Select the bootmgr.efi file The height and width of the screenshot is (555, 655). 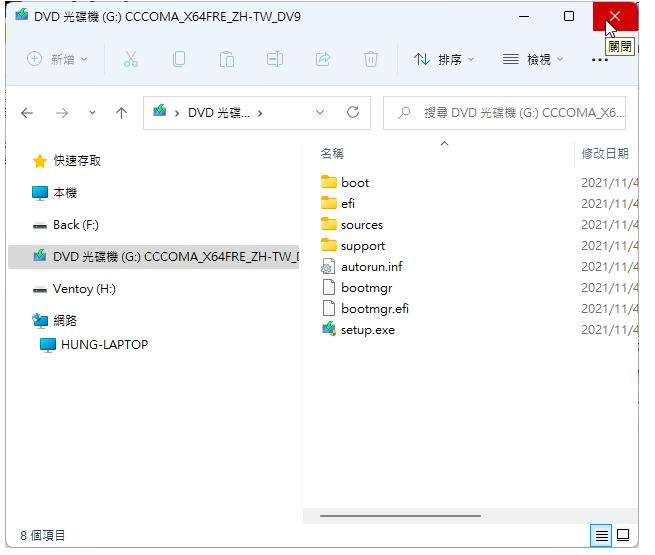point(375,309)
